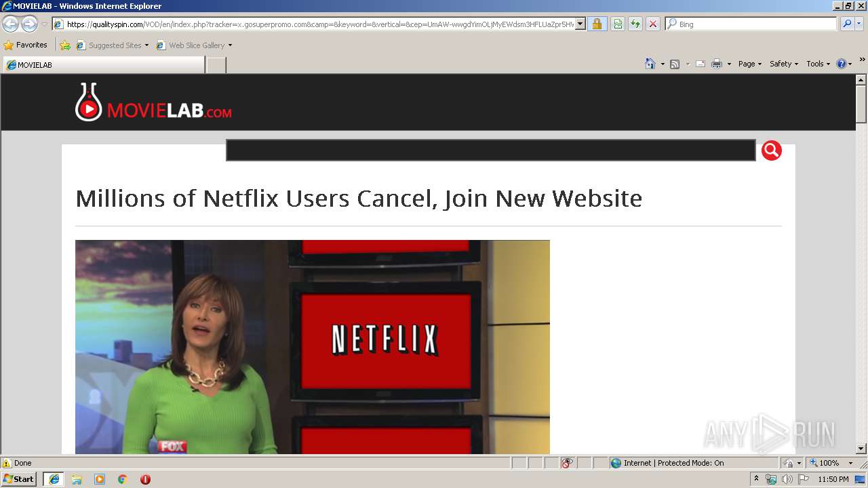
Task: Click the Help question mark icon
Action: pyautogui.click(x=841, y=64)
